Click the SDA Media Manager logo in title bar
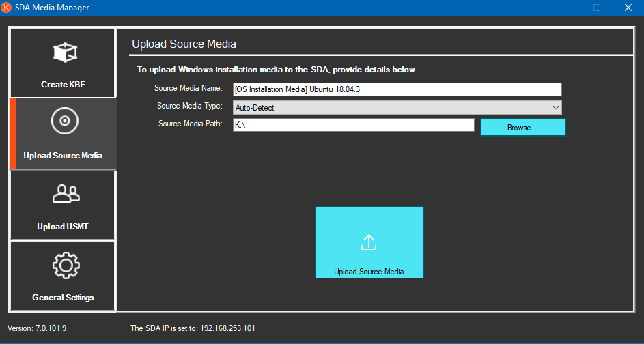This screenshot has width=644, height=344. (x=7, y=8)
